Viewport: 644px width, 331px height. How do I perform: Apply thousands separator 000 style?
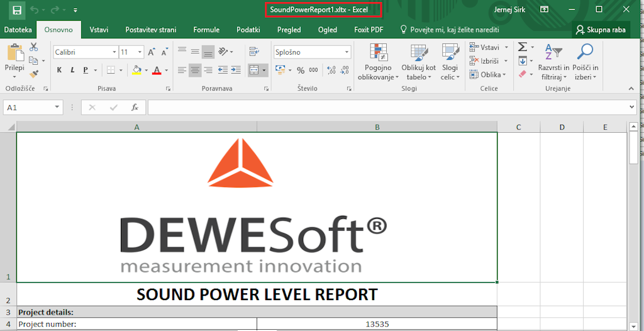(x=313, y=70)
